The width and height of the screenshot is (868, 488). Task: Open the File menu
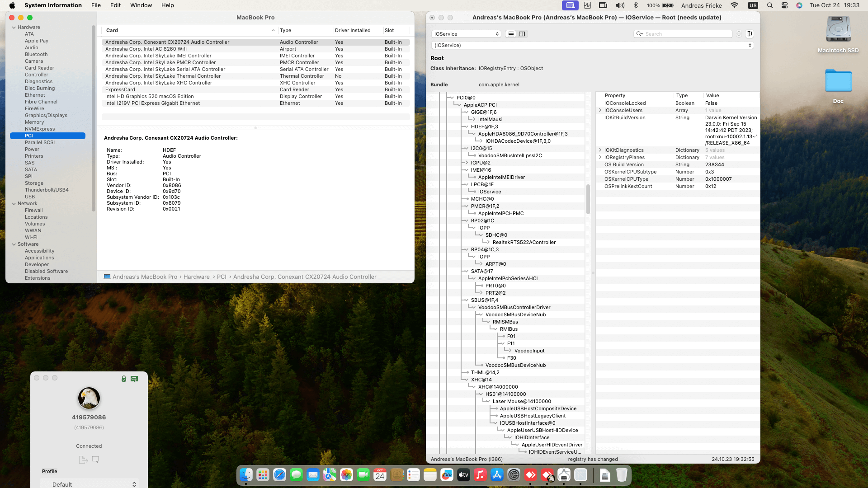point(96,5)
